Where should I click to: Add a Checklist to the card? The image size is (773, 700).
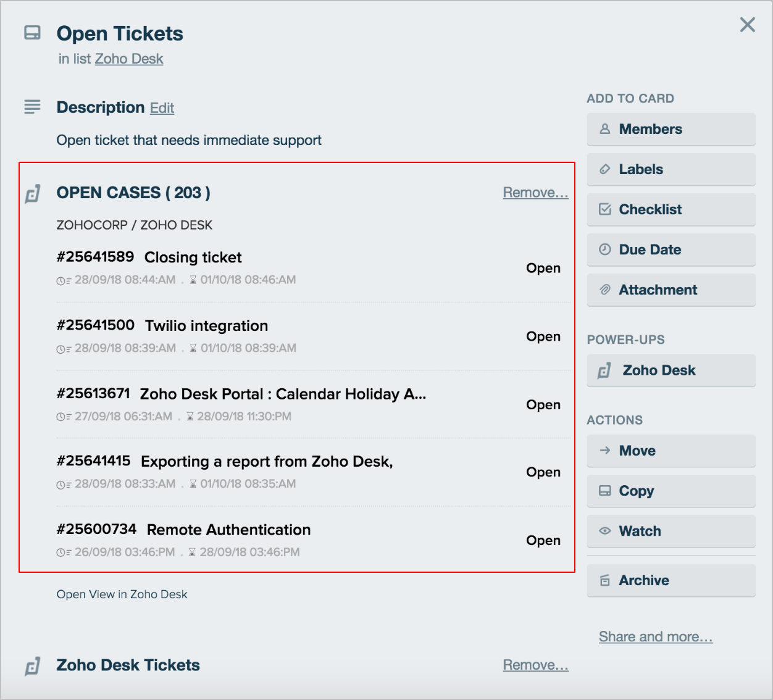click(x=671, y=209)
